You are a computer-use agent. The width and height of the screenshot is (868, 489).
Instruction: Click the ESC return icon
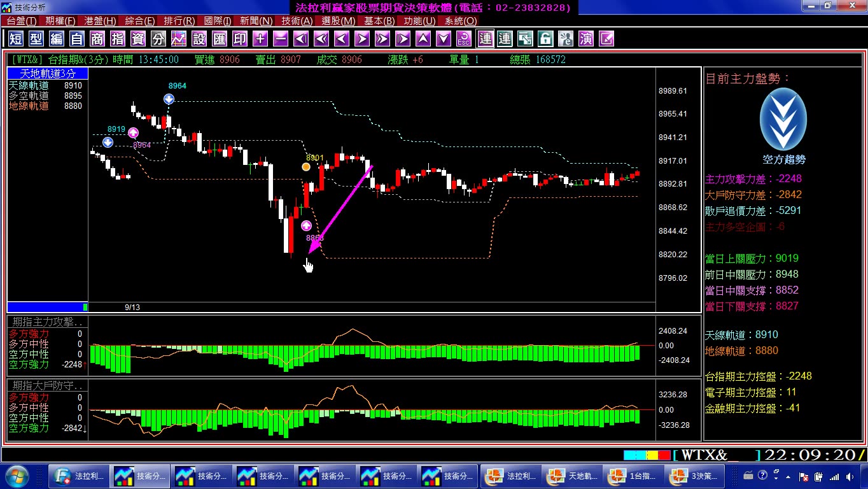(x=464, y=39)
